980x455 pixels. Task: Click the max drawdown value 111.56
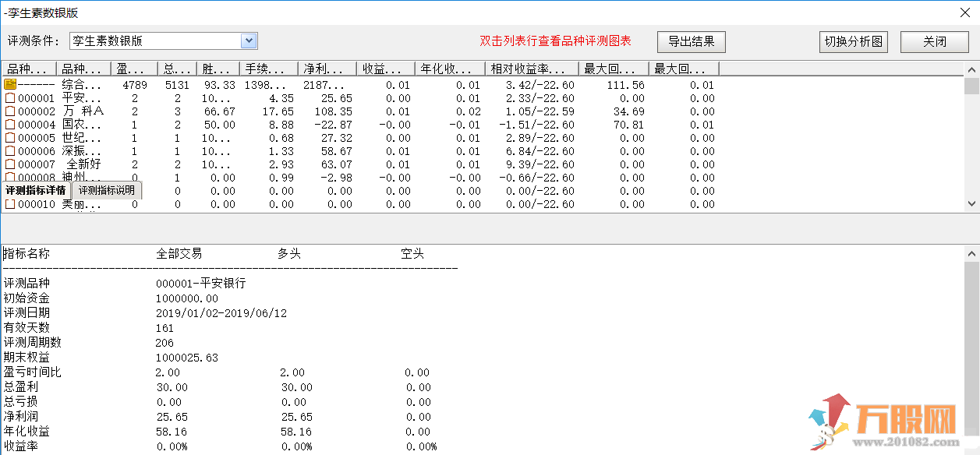[x=625, y=85]
